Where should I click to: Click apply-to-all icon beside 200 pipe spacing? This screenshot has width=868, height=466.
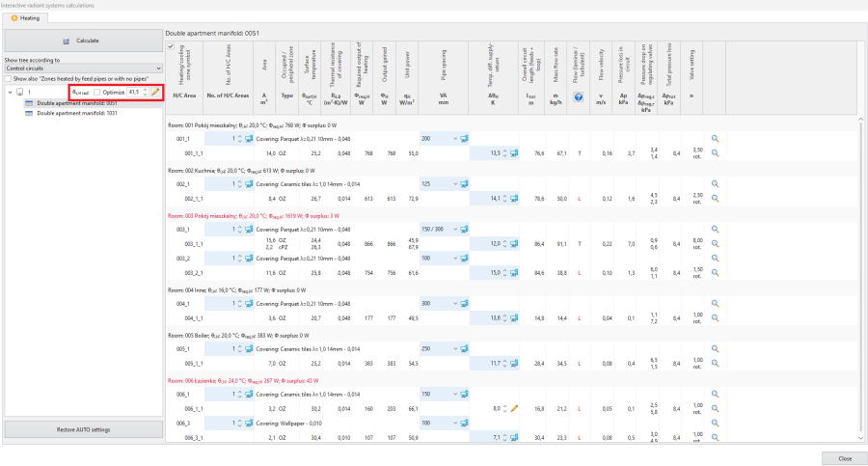[464, 139]
